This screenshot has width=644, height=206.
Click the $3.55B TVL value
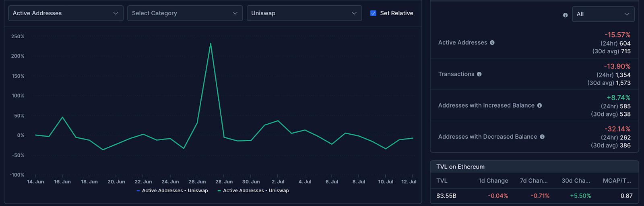click(446, 196)
